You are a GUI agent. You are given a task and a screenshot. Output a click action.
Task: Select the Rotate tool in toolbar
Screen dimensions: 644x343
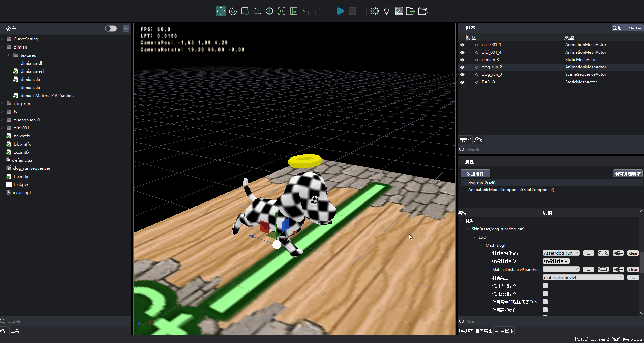point(233,11)
